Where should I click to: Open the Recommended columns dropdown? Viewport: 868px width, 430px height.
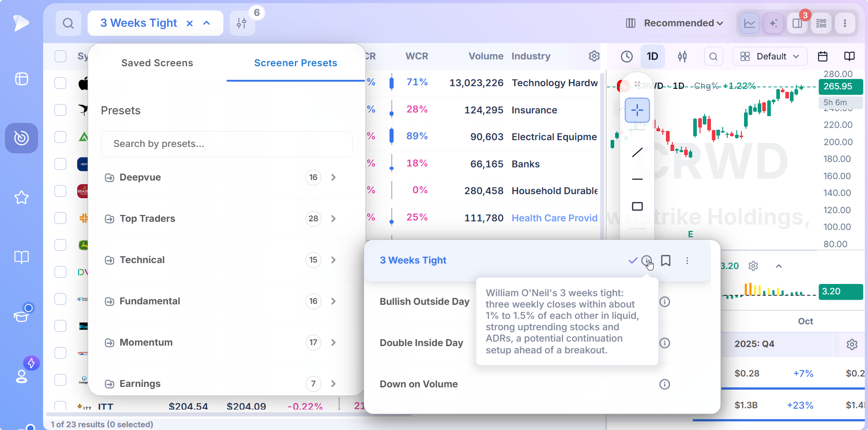tap(674, 23)
